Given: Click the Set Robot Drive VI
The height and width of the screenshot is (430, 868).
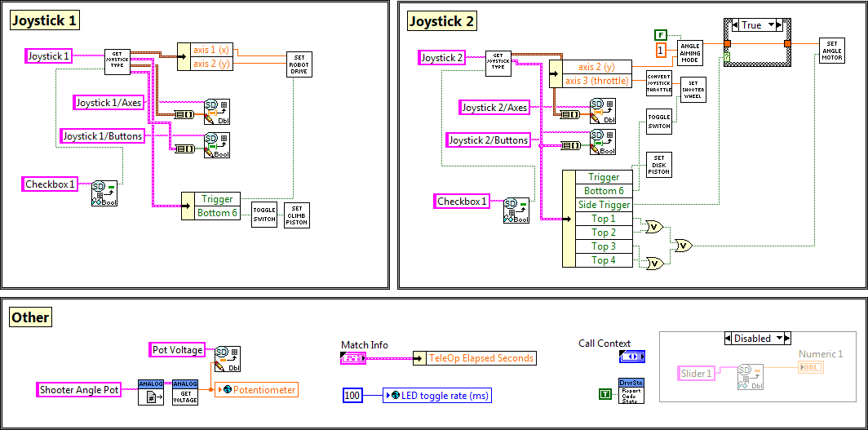Looking at the screenshot, I should [298, 65].
